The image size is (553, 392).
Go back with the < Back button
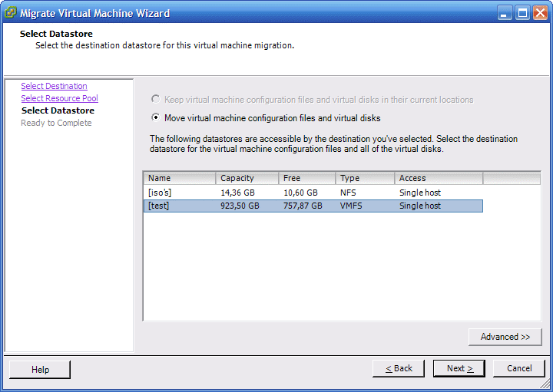coord(399,369)
